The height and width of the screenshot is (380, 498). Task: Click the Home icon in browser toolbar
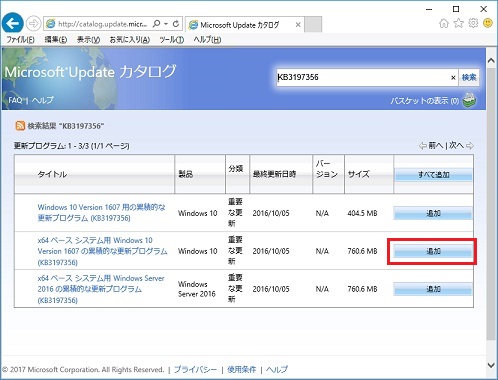[444, 23]
